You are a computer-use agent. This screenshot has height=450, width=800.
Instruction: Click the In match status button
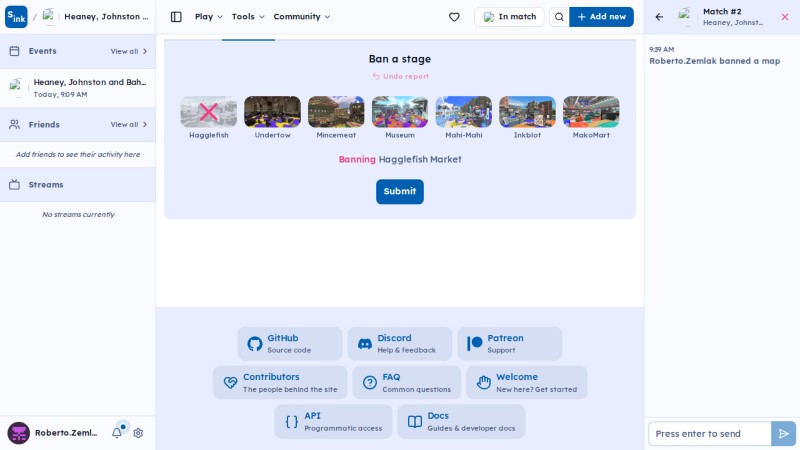pos(509,17)
